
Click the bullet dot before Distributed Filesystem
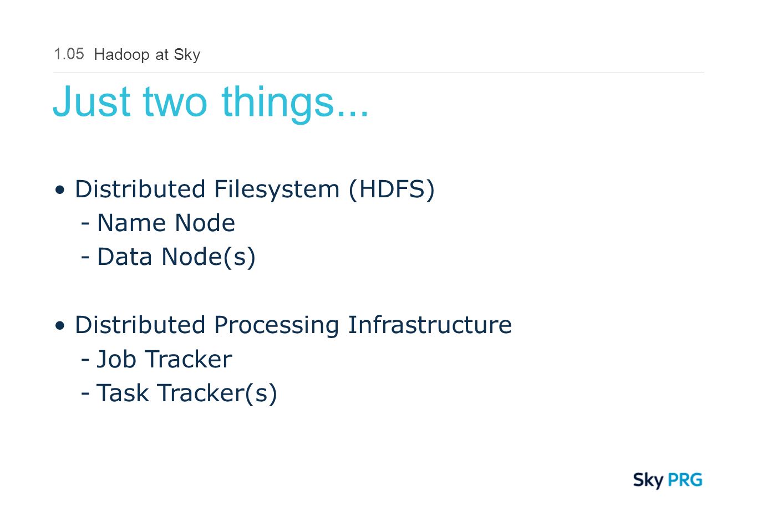60,191
